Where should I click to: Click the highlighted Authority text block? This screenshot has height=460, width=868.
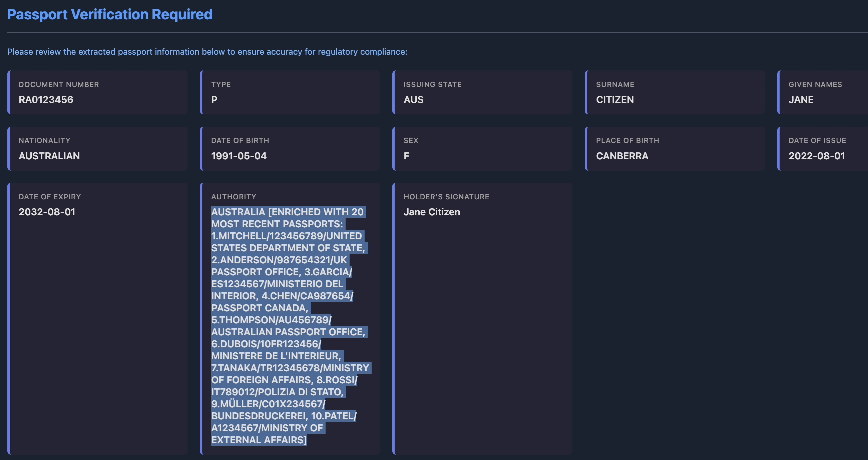tap(291, 326)
